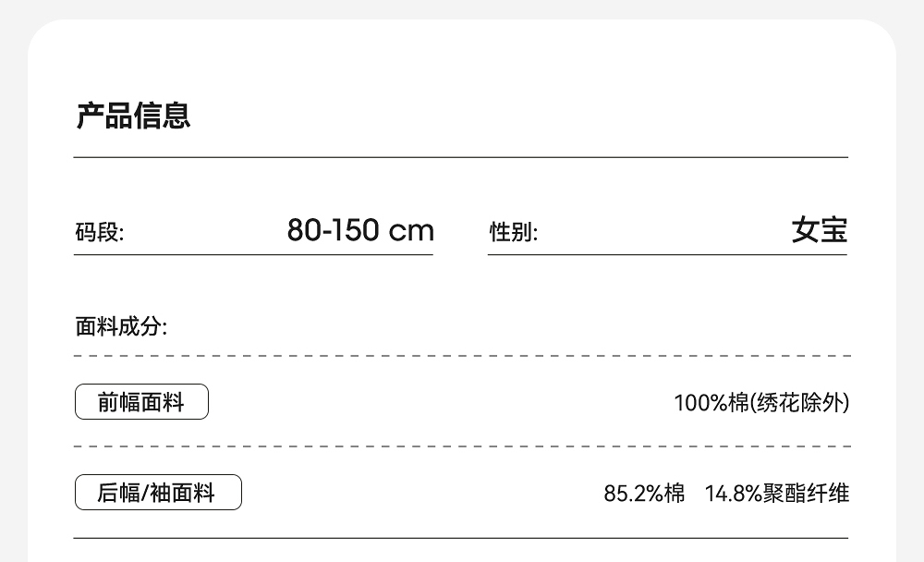Select the 面料成分 label
Viewport: 924px width, 562px height.
(x=121, y=326)
